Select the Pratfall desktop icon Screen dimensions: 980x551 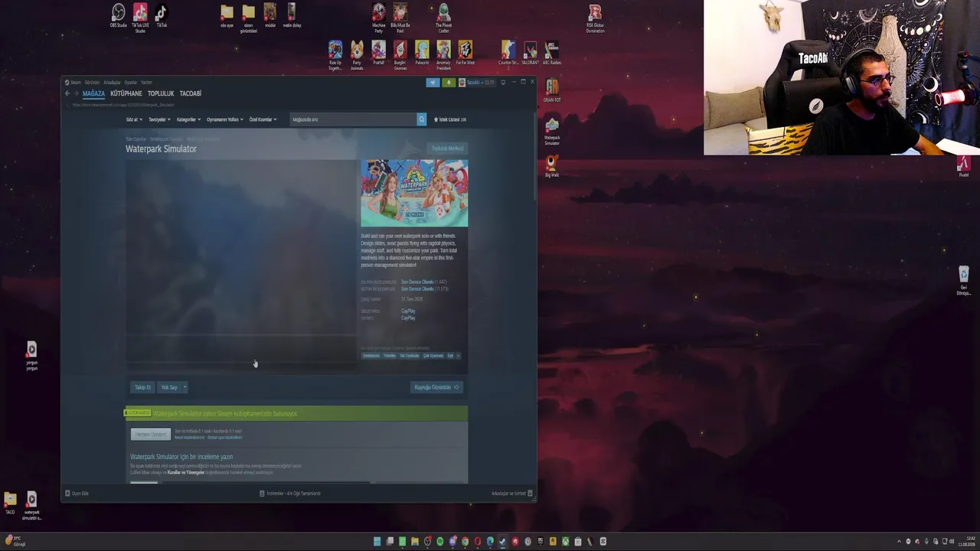pos(379,53)
